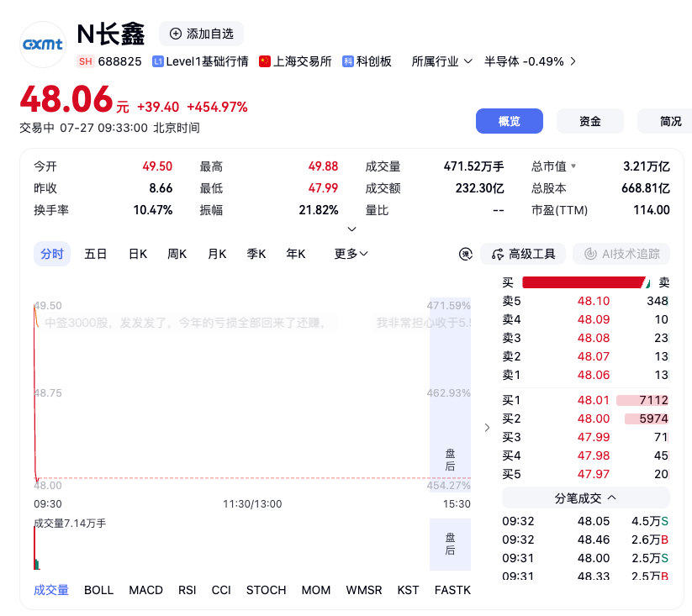The width and height of the screenshot is (692, 616).
Task: Collapse the 分笔成交 section
Action: [x=586, y=498]
